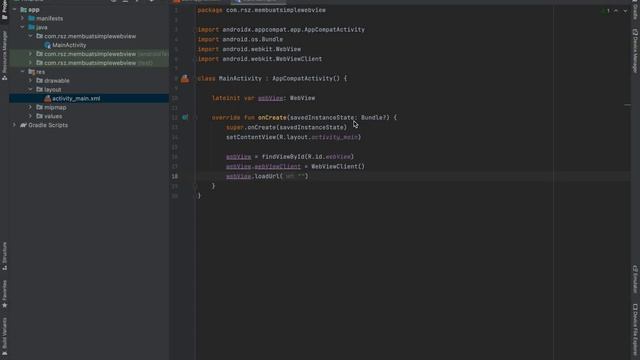Click the inspection status checkmark indicator
The height and width of the screenshot is (360, 640).
coord(604,11)
